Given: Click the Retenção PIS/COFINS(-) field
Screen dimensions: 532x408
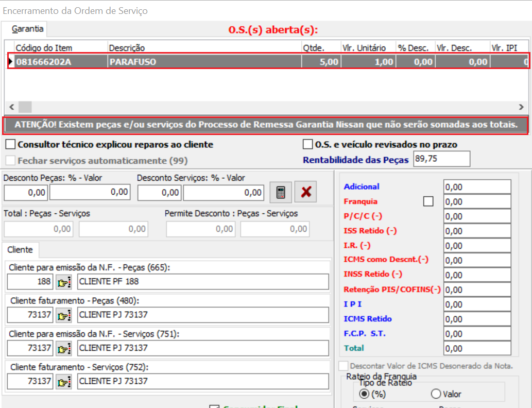Looking at the screenshot, I should pos(477,290).
